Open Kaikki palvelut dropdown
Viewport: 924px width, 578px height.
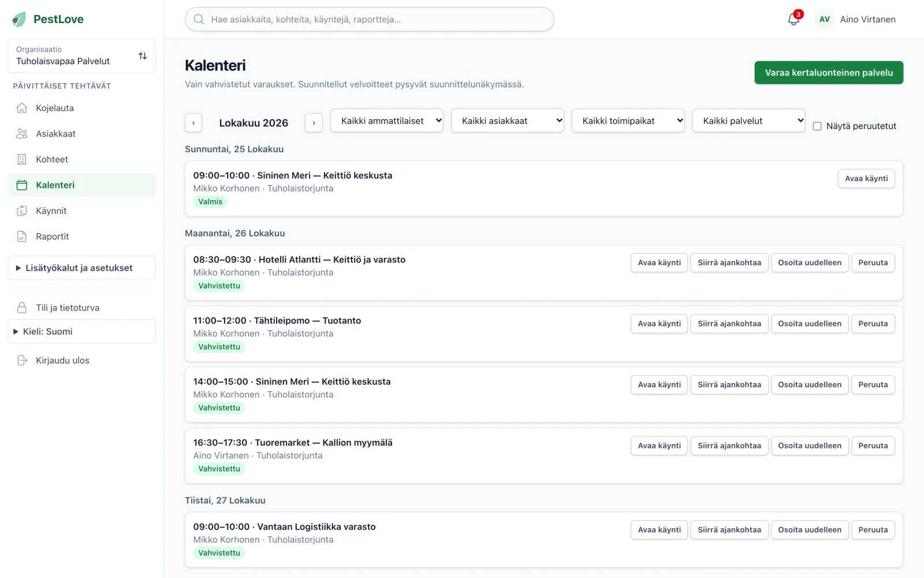[748, 121]
